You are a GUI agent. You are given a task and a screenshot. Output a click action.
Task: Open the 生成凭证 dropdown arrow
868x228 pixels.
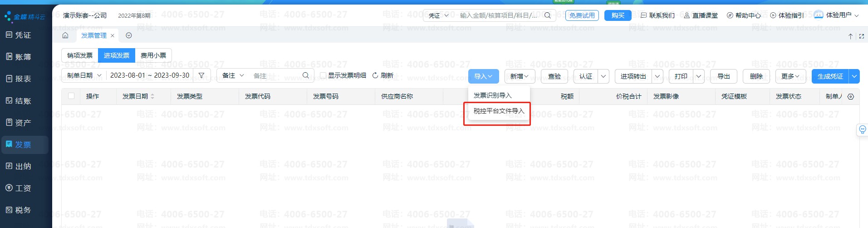coord(854,76)
